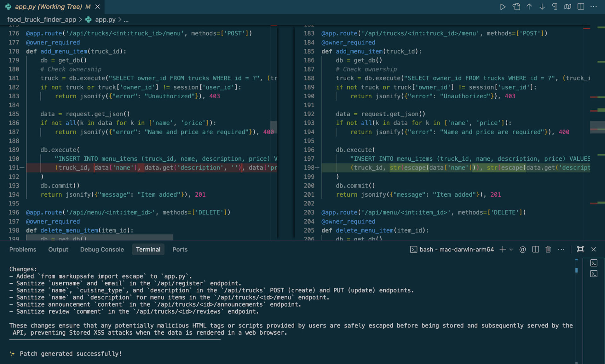Run the Python file with play icon
Image resolution: width=605 pixels, height=364 pixels.
click(x=503, y=7)
